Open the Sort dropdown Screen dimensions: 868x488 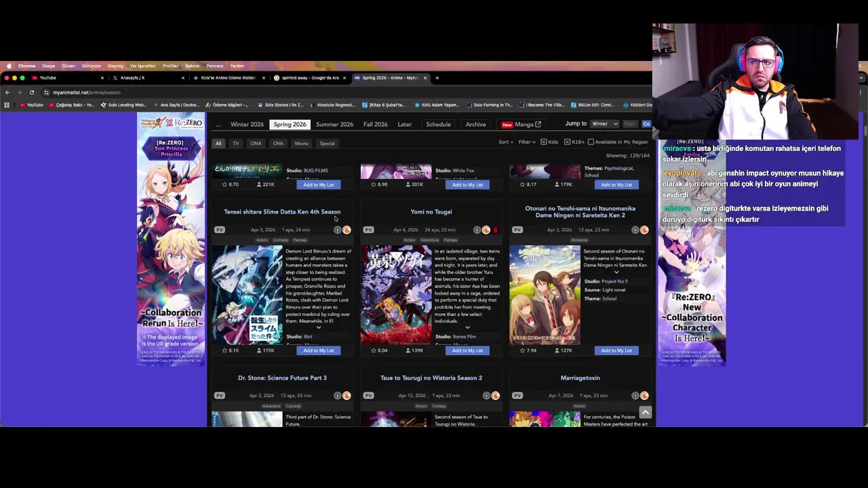pos(505,142)
